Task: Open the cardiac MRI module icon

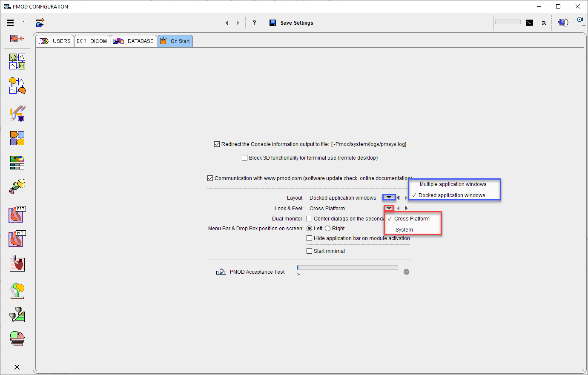Action: pyautogui.click(x=17, y=239)
